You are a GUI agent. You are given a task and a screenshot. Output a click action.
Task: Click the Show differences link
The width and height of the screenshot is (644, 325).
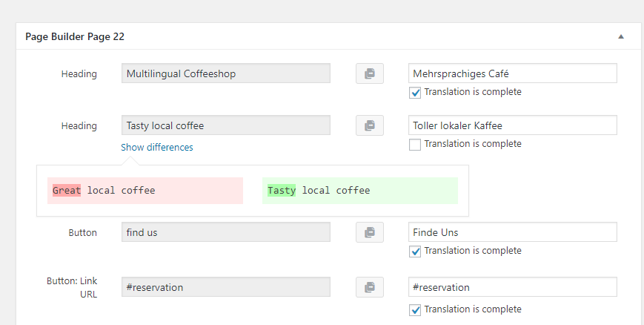tap(157, 147)
